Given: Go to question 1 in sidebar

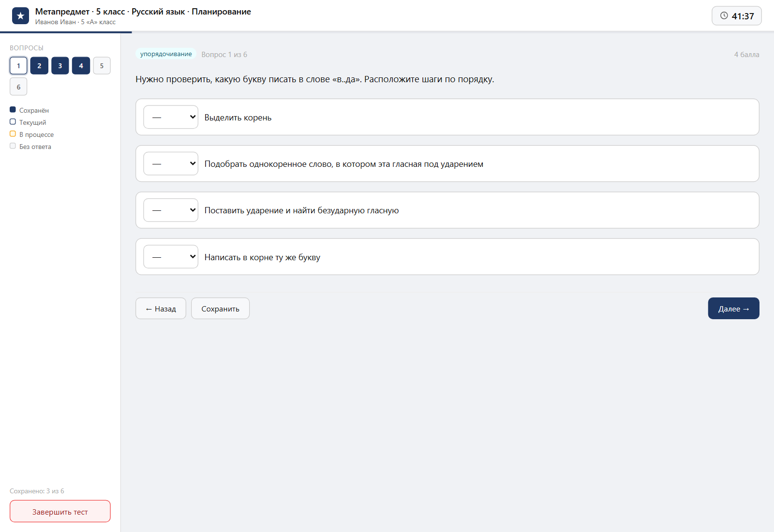Looking at the screenshot, I should (18, 66).
